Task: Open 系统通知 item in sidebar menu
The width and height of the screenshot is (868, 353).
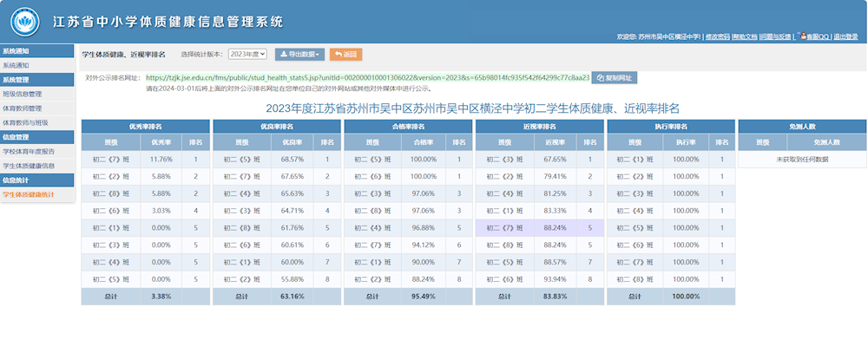Action: [x=37, y=65]
